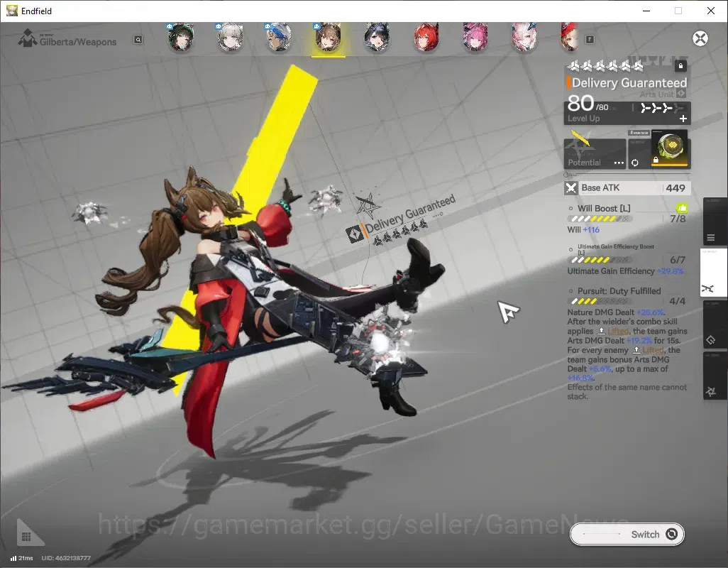Click the E next-operator key icon
The image size is (728, 568).
[590, 40]
